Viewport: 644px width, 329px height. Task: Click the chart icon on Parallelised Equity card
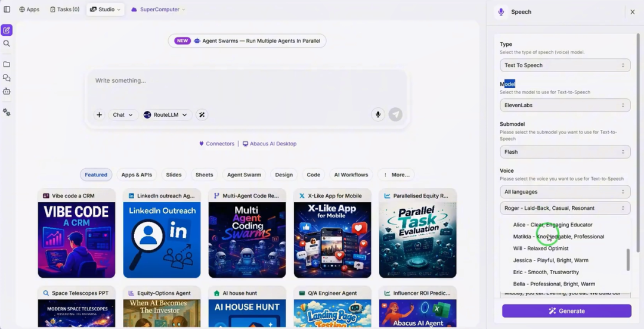point(387,196)
